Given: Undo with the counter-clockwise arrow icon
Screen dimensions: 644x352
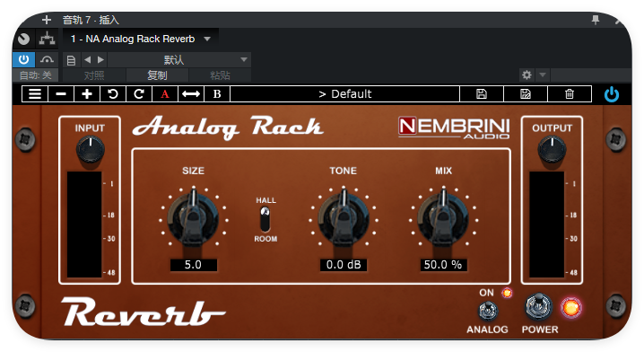Looking at the screenshot, I should coord(113,93).
